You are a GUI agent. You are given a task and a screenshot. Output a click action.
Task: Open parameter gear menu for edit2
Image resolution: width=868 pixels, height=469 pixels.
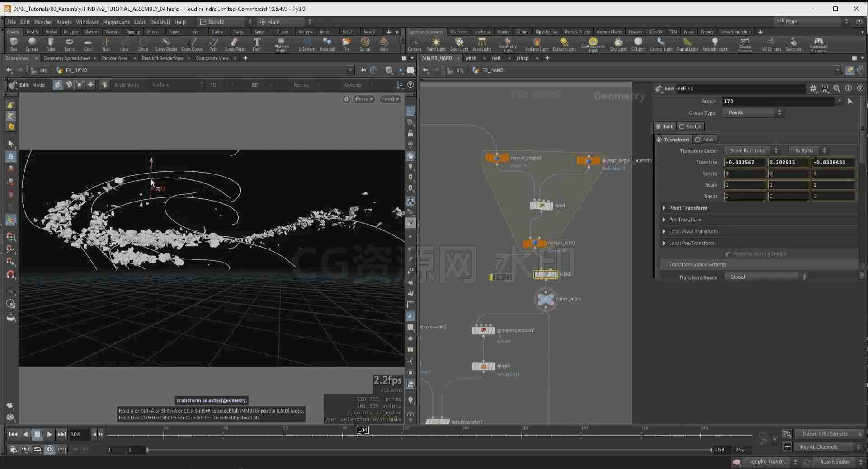pos(813,89)
